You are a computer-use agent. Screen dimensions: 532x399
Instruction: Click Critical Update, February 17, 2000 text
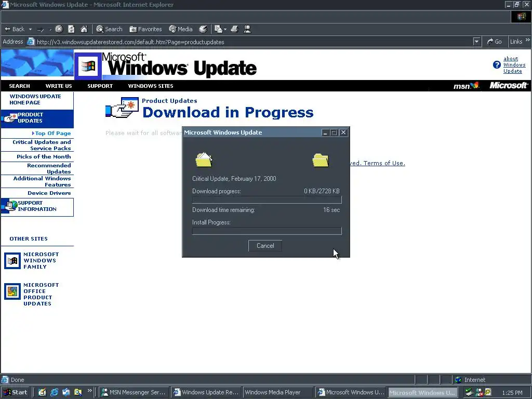tap(234, 179)
